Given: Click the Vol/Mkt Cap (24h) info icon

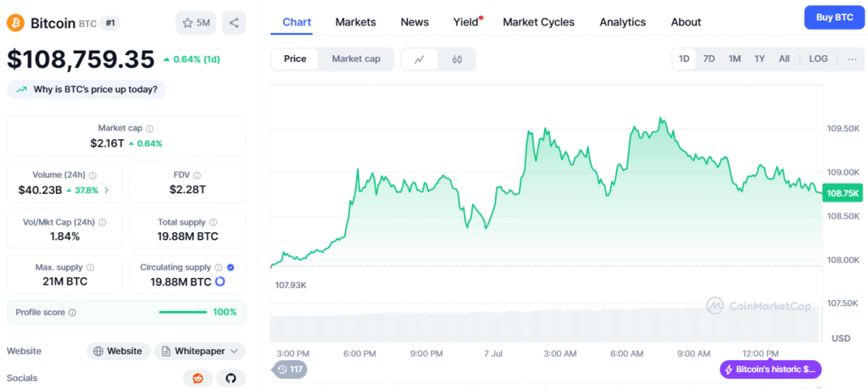Looking at the screenshot, I should pyautogui.click(x=102, y=222).
